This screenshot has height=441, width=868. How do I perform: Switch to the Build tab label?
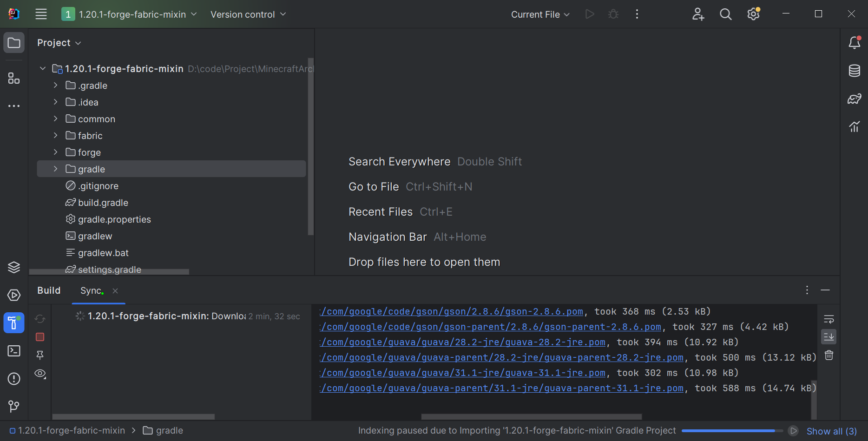pyautogui.click(x=49, y=290)
